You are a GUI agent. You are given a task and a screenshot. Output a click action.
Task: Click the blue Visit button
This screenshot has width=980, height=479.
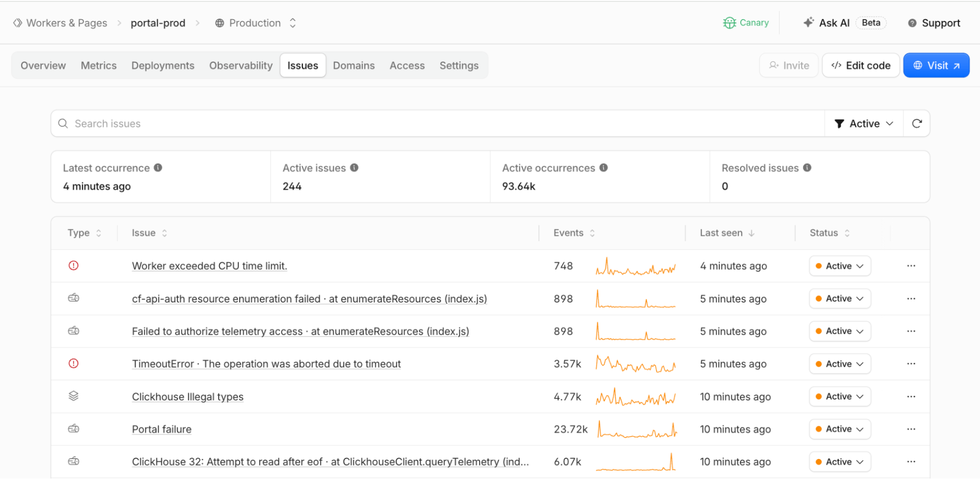(x=936, y=66)
